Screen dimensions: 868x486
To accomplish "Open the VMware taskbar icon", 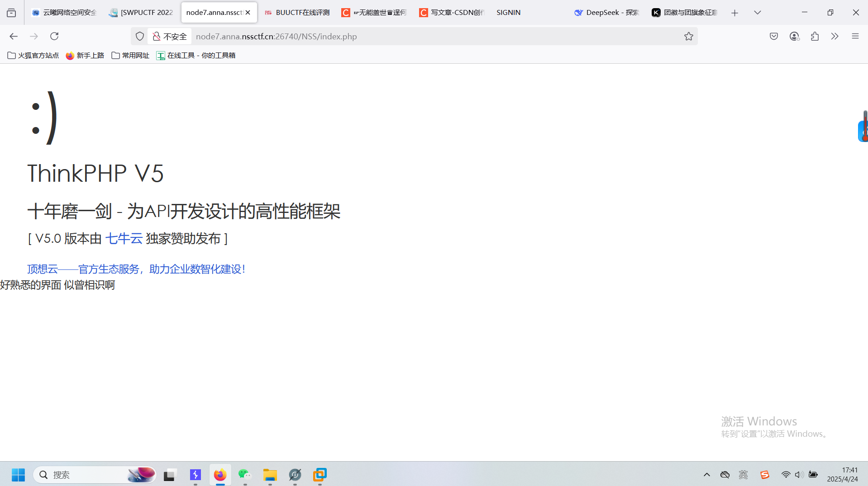I will click(320, 475).
